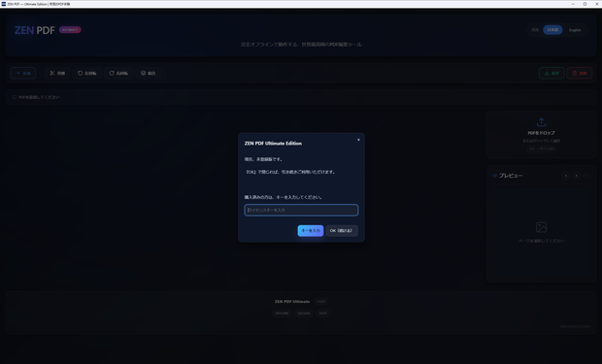The width and height of the screenshot is (602, 364).
Task: Submit the license key with blue button
Action: [310, 230]
